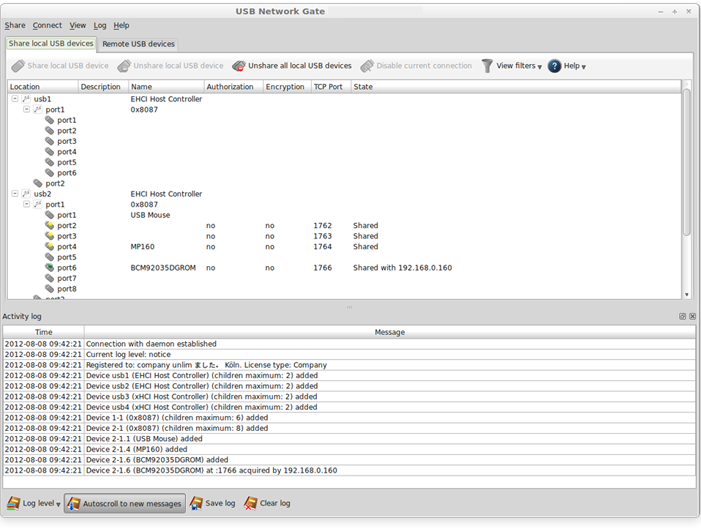Click the State column header
Screen dimensions: 701x529
(364, 87)
